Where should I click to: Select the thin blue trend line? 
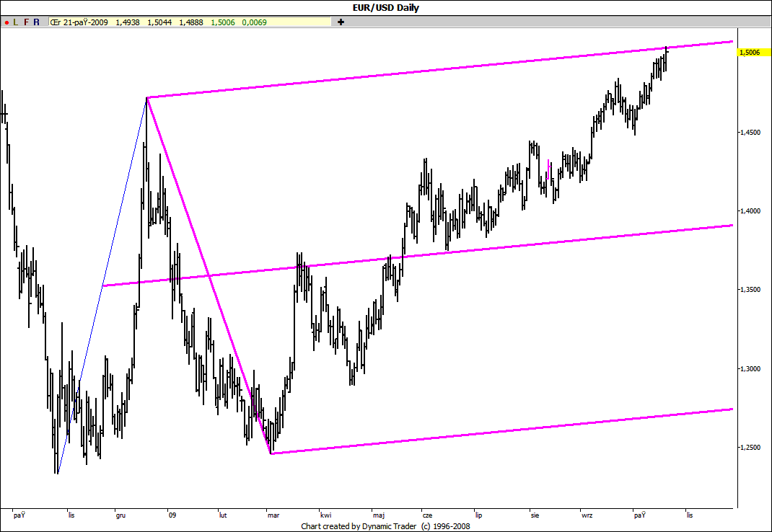pyautogui.click(x=102, y=285)
